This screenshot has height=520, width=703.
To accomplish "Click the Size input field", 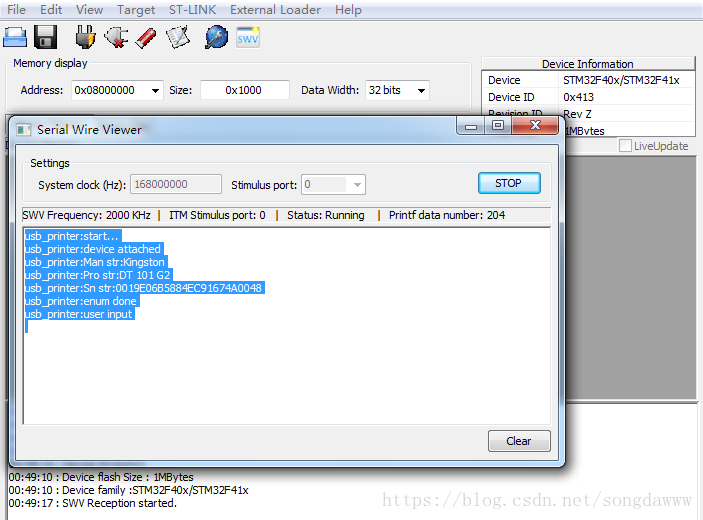I will coord(244,90).
